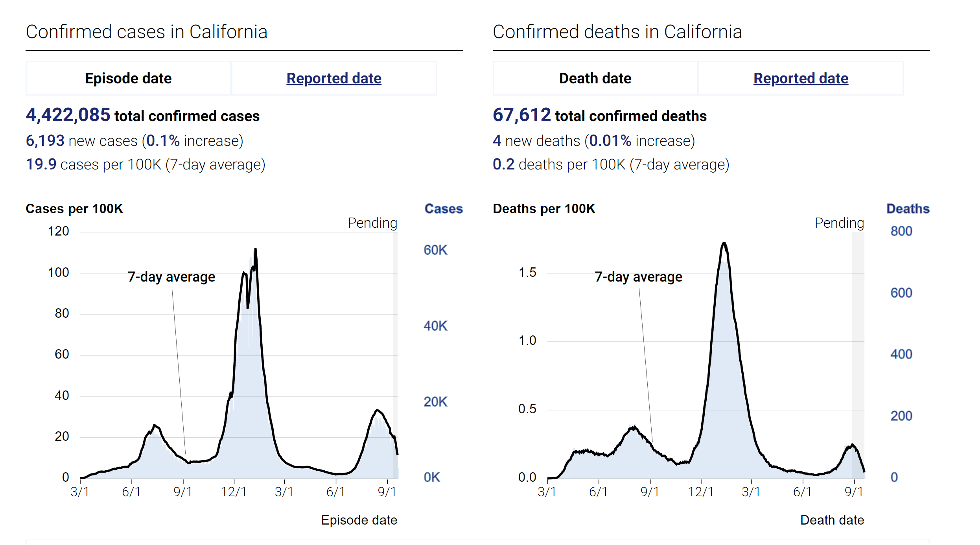
Task: Click the highest peak of the cases curve
Action: [x=256, y=249]
